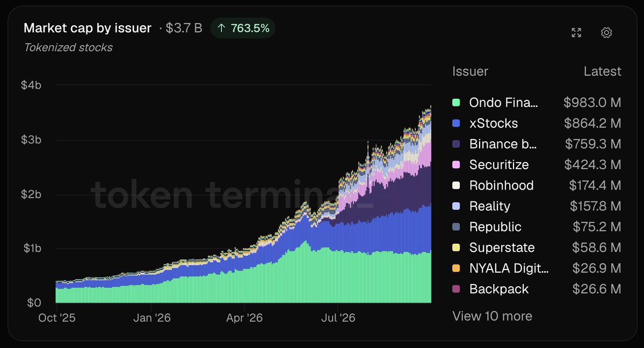Click the $3b axis label
This screenshot has height=348, width=644.
coord(31,140)
